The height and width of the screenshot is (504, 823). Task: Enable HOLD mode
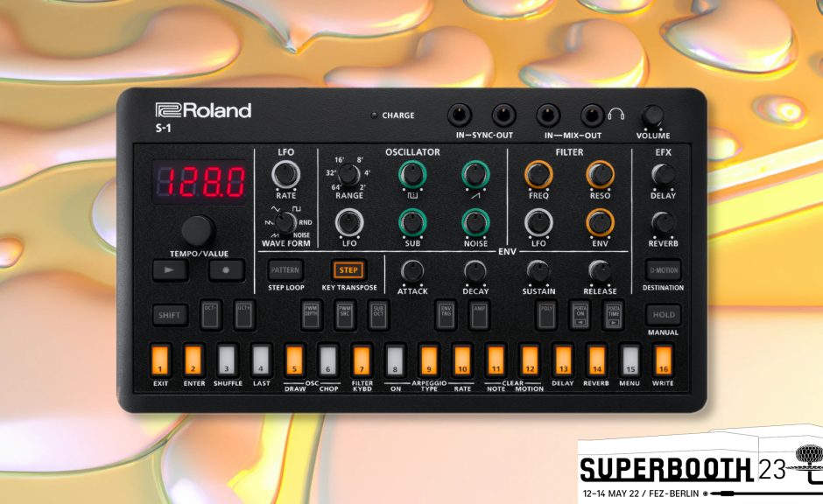pyautogui.click(x=665, y=315)
